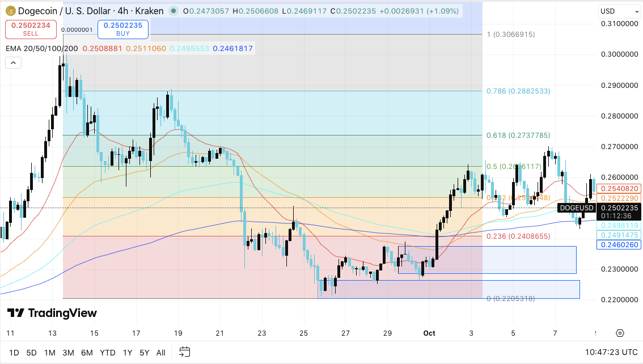Select the 0.786 Fibonacci level label

pos(518,91)
